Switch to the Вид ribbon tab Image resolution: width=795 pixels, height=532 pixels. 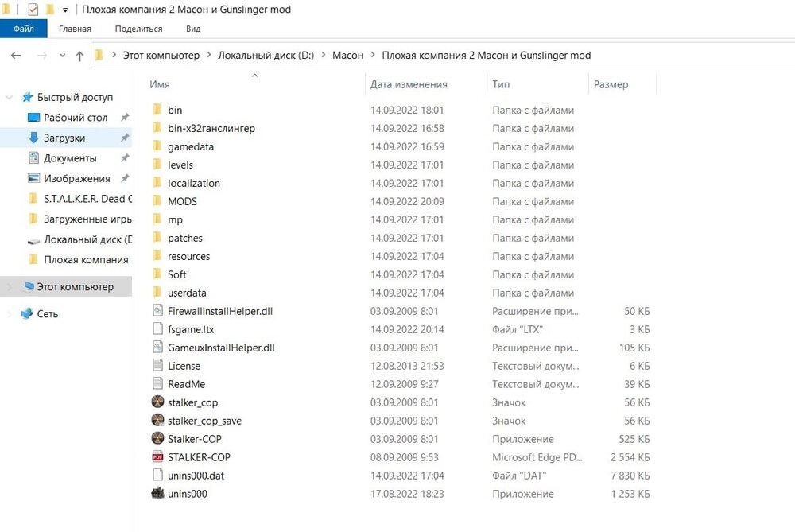[x=193, y=29]
